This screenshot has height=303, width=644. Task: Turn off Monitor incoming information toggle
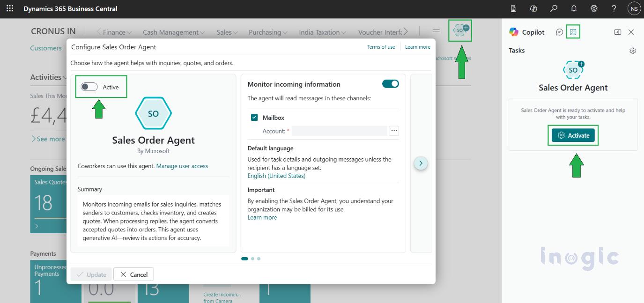click(391, 84)
